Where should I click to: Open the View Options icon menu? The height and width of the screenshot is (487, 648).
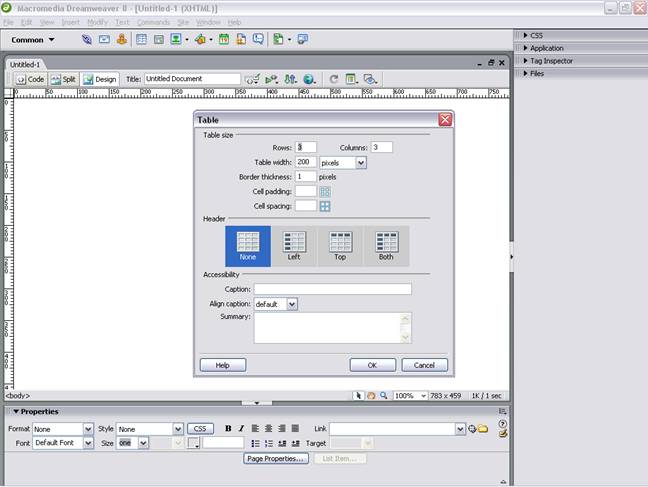[351, 79]
